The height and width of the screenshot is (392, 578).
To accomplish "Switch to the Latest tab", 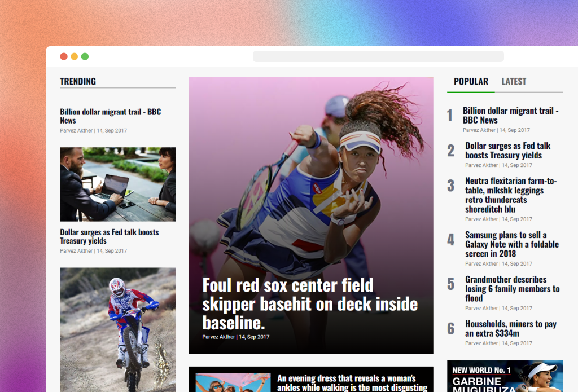I will (x=514, y=82).
